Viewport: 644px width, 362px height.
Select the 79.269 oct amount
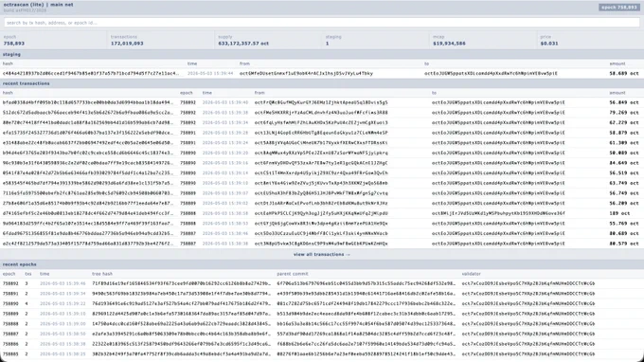624,113
